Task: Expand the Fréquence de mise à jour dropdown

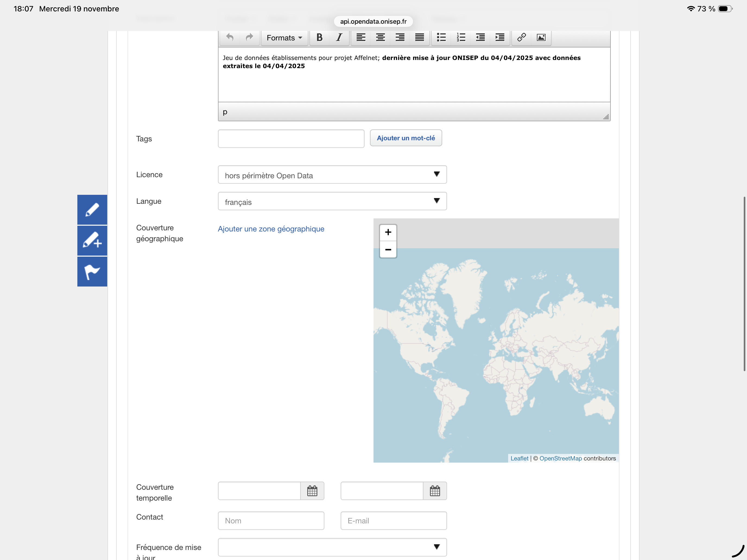Action: 332,547
